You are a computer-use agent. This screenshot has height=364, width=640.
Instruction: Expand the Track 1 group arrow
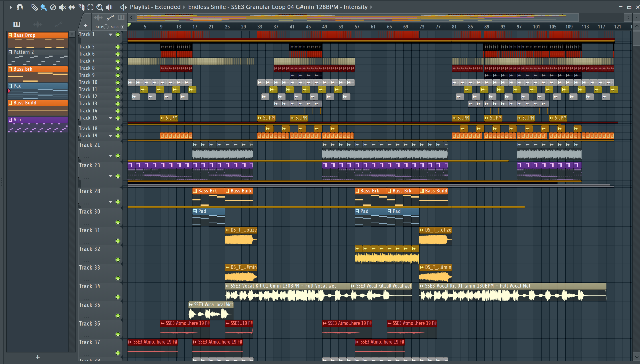(x=110, y=34)
